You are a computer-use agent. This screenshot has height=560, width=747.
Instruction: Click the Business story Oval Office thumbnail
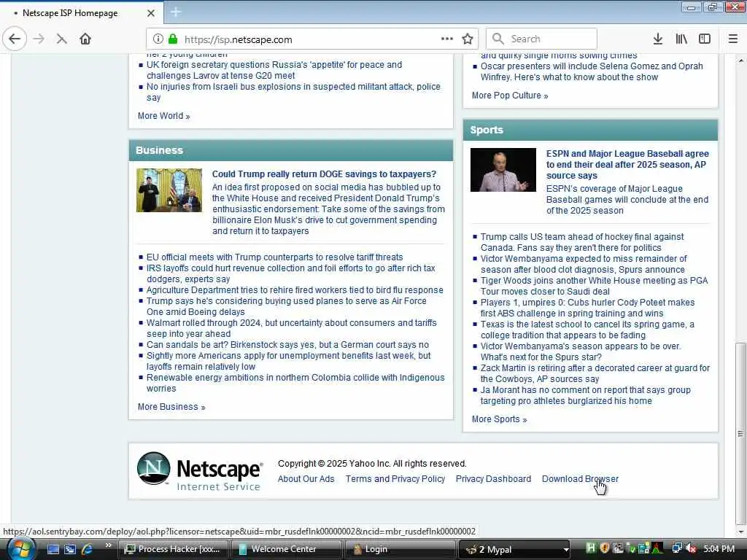click(169, 190)
